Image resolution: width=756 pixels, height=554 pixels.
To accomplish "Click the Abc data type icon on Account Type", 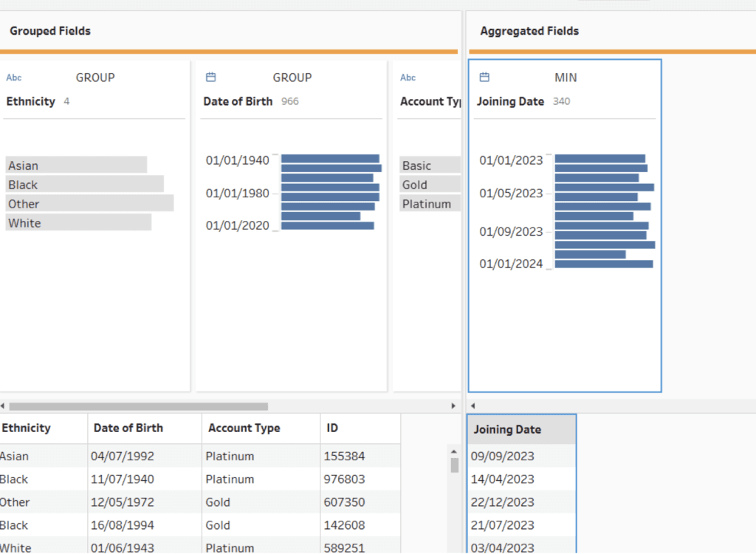I will 408,78.
